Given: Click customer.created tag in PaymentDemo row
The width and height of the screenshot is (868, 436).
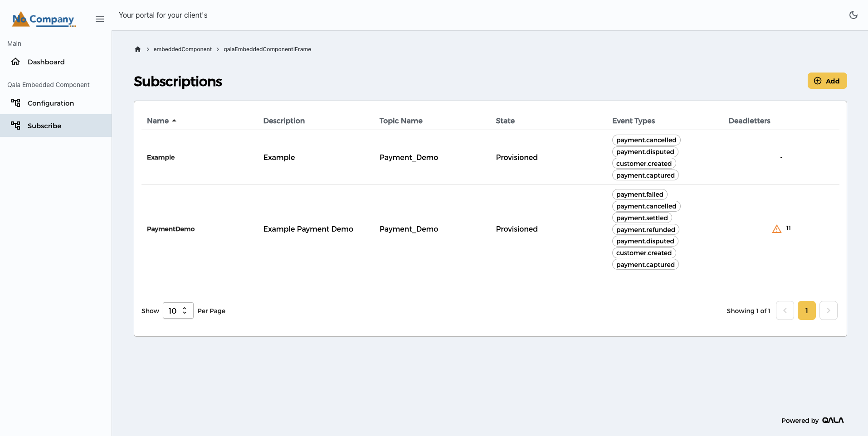Looking at the screenshot, I should 644,253.
